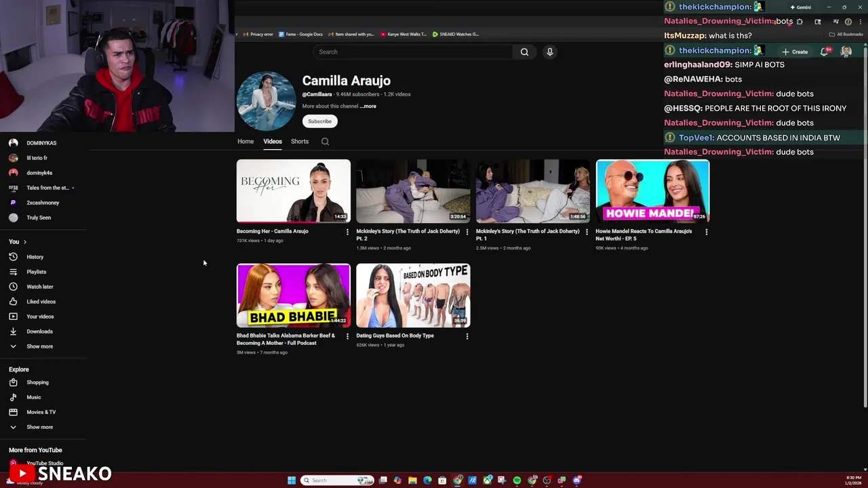This screenshot has height=488, width=868.
Task: Open options for Dating Guys video
Action: coord(467,336)
